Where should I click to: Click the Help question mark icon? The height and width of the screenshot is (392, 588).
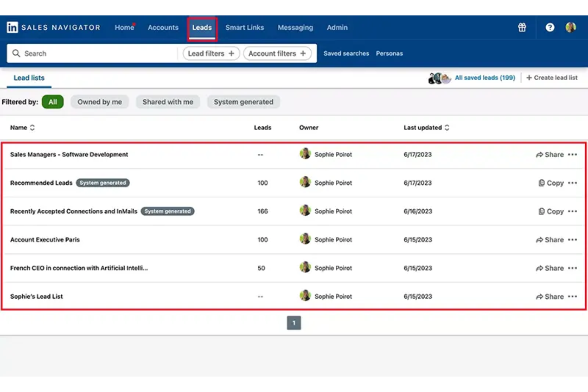pos(550,27)
